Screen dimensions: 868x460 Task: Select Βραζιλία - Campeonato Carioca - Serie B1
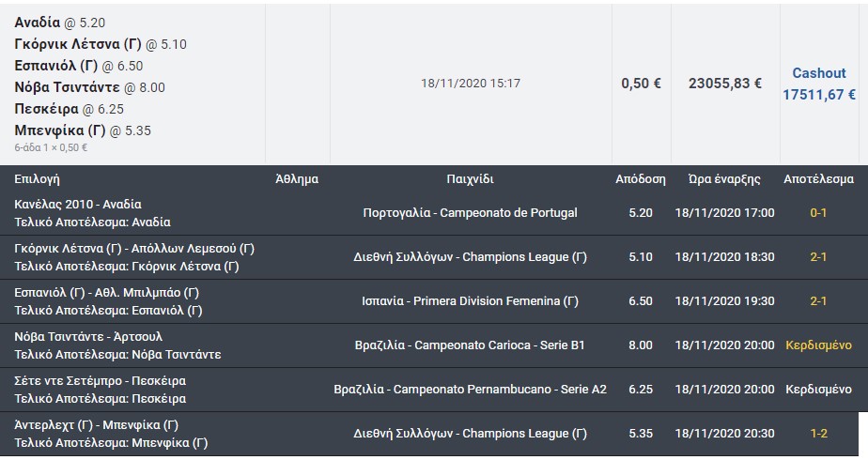tap(470, 345)
